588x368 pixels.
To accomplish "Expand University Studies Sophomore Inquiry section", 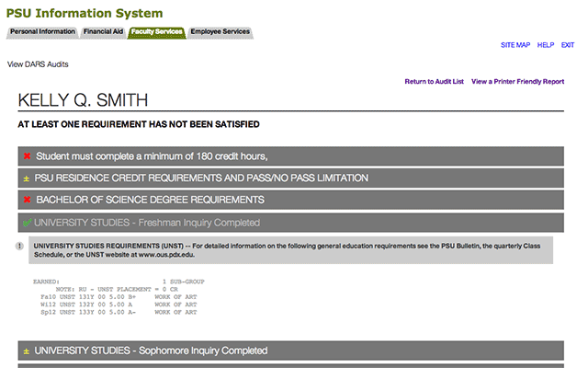I will coord(291,351).
